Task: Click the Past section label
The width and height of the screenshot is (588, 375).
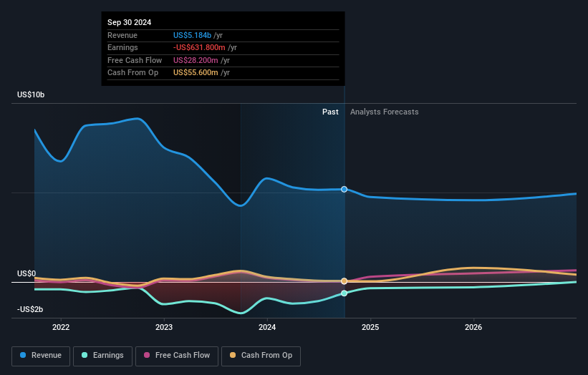Action: coord(330,112)
